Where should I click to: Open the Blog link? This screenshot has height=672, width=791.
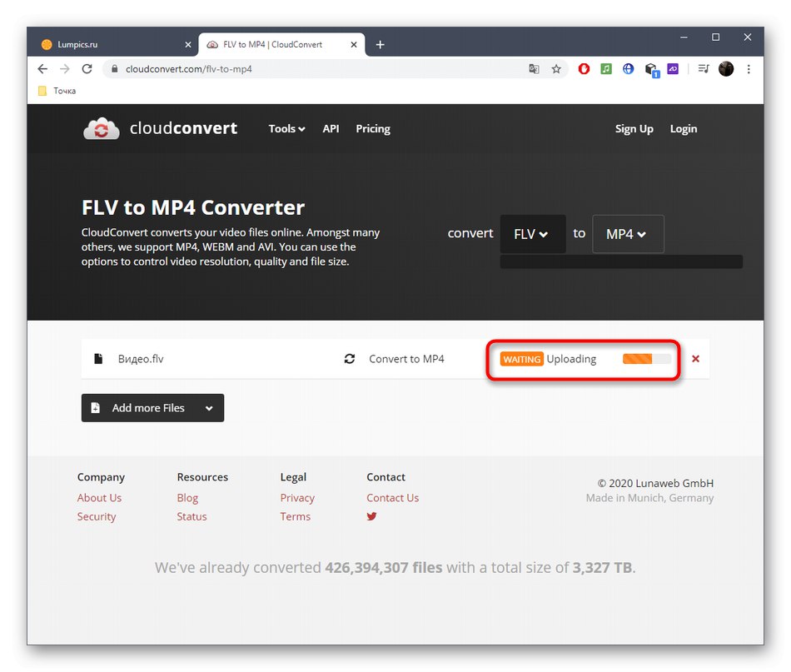point(187,497)
